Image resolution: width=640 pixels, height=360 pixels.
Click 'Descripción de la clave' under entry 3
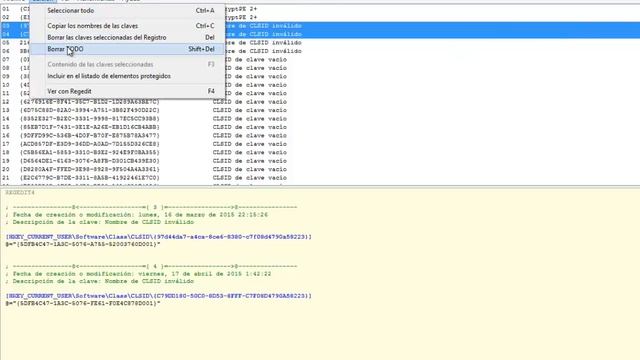coord(100,222)
